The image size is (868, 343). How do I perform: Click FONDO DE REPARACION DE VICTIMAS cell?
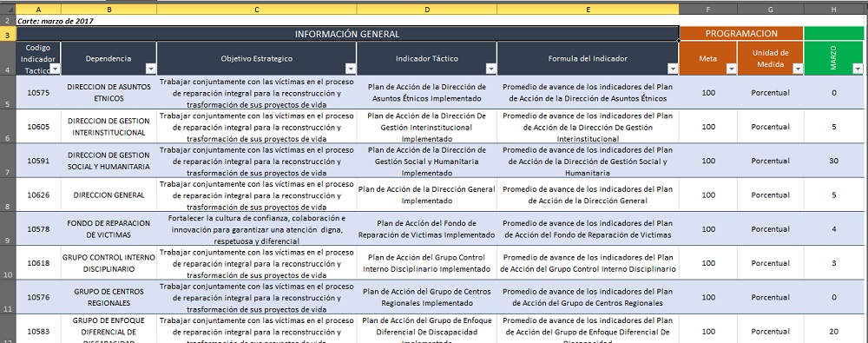click(x=109, y=229)
